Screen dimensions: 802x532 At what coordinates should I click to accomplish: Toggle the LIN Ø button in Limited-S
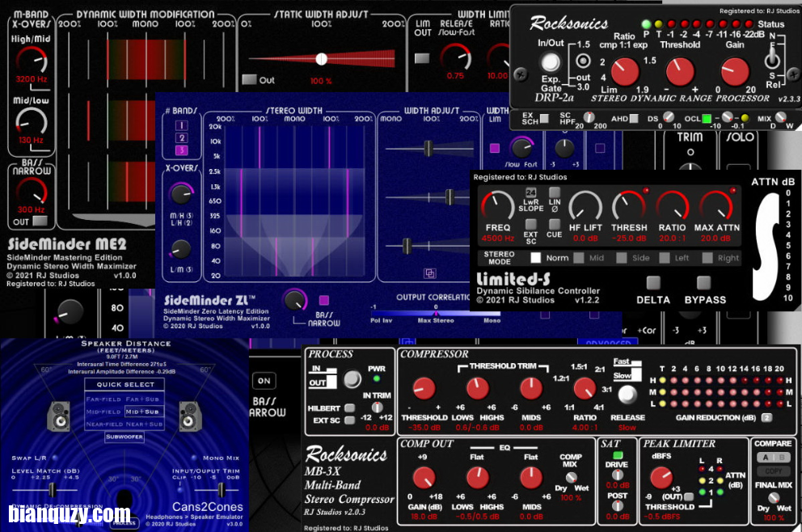tap(555, 192)
